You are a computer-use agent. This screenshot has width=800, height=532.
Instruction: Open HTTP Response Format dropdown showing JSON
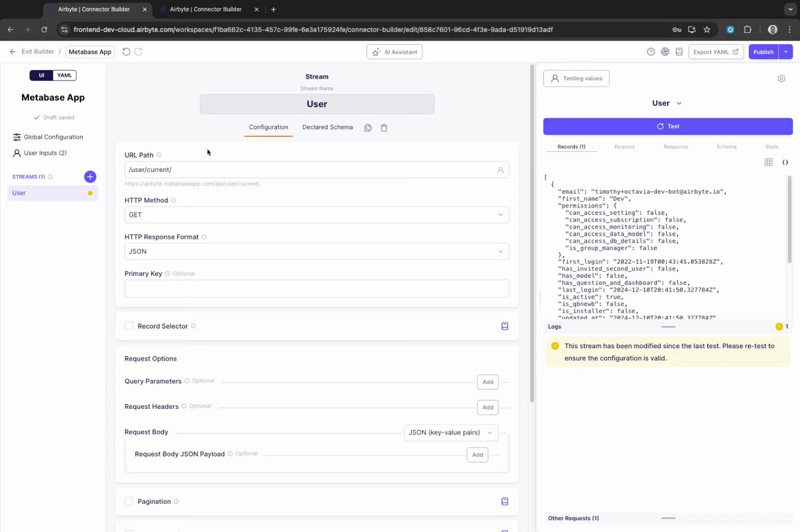[317, 251]
